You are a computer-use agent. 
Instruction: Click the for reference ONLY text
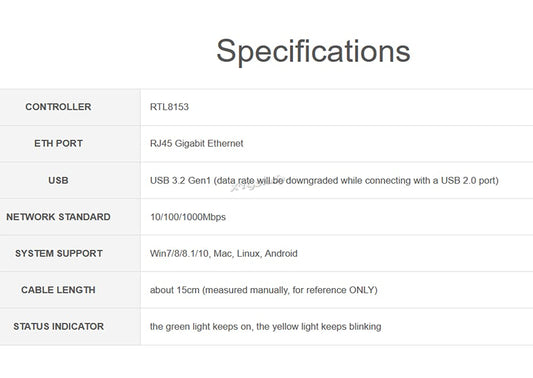[x=333, y=290]
